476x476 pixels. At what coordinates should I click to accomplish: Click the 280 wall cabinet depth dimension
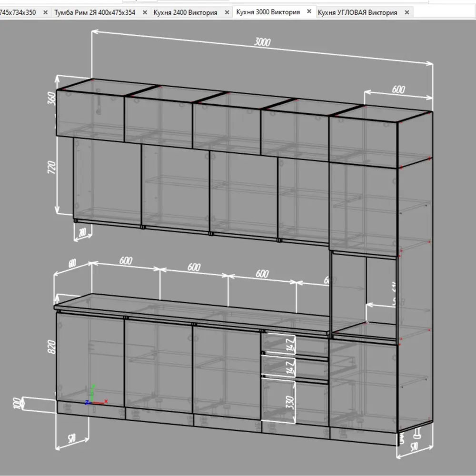coord(82,232)
